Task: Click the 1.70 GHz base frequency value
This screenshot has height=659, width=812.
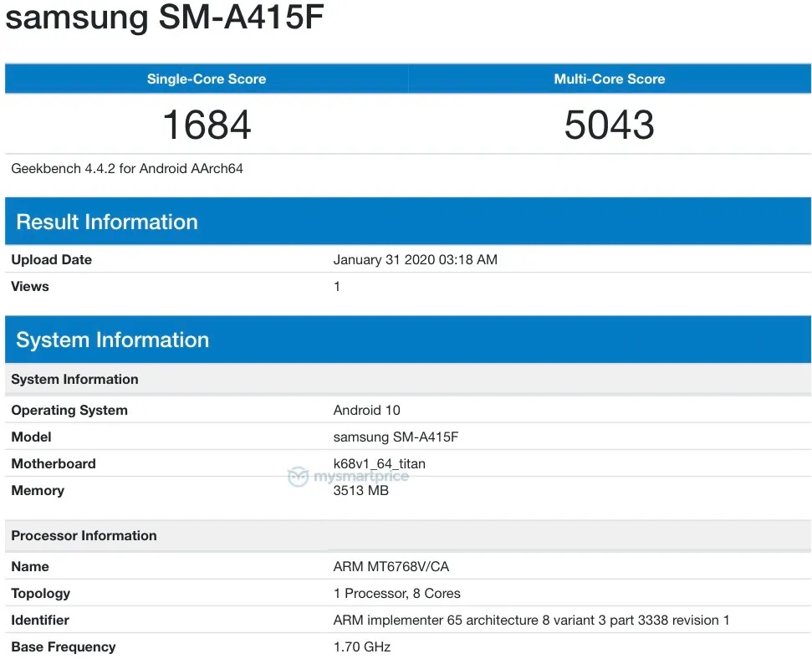Action: point(361,647)
